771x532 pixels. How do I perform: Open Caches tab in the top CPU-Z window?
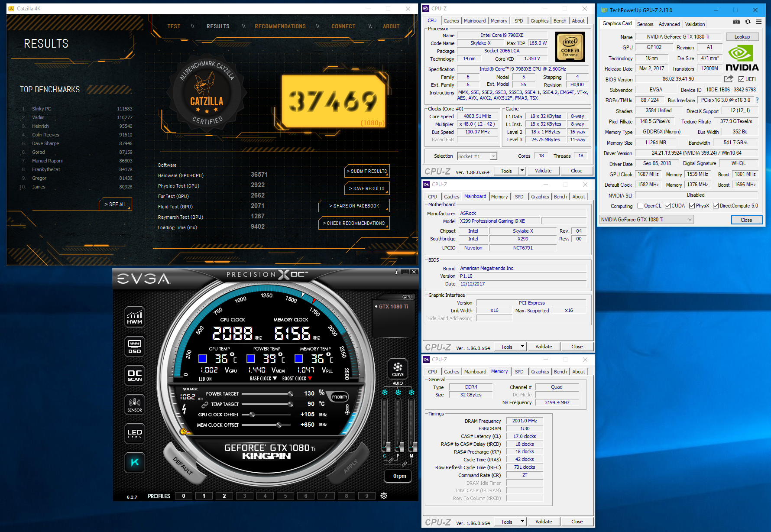click(x=451, y=21)
